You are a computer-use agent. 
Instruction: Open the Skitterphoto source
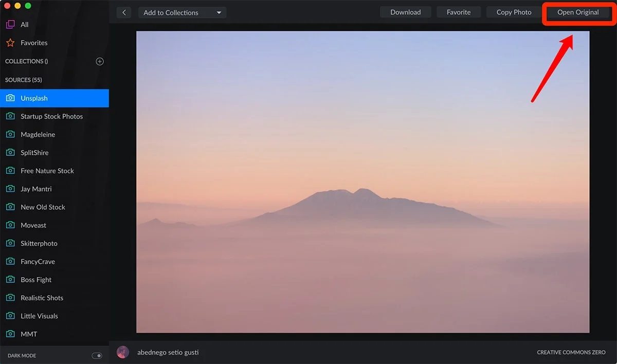pos(39,243)
